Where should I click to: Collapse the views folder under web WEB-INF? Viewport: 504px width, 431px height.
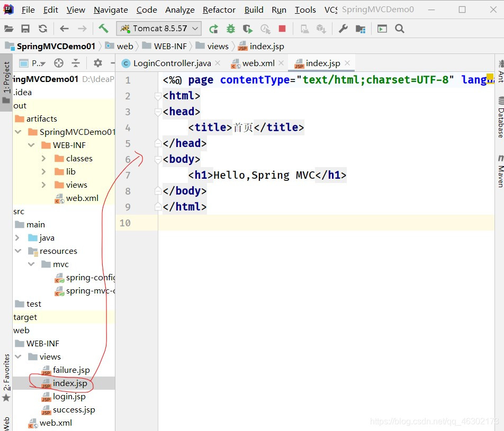tap(18, 357)
